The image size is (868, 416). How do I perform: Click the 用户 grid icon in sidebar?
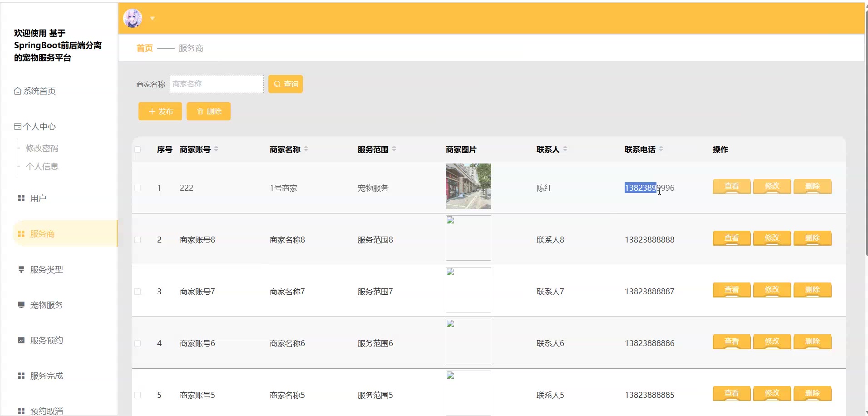tap(21, 198)
